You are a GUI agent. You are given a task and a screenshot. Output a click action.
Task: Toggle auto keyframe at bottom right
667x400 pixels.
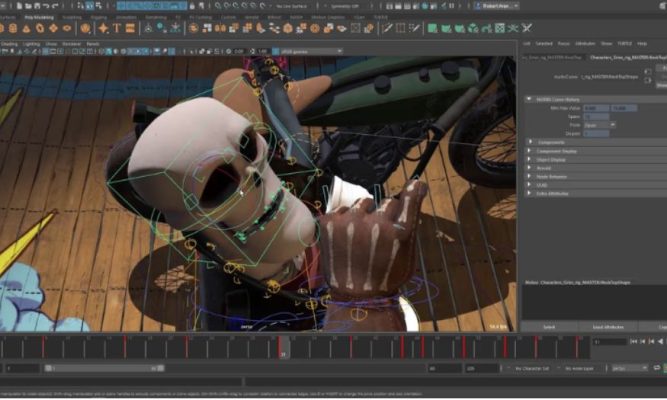(657, 368)
